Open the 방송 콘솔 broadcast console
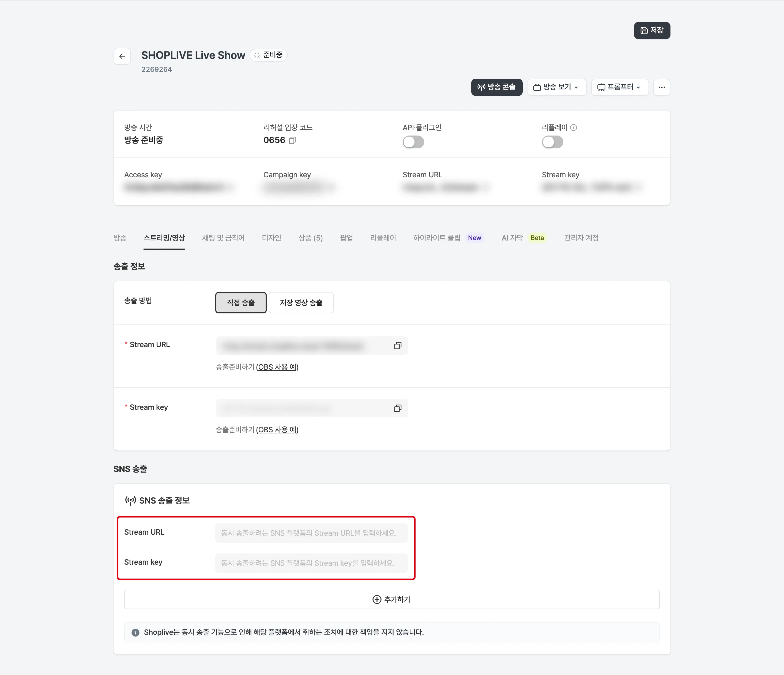784x675 pixels. click(x=496, y=87)
